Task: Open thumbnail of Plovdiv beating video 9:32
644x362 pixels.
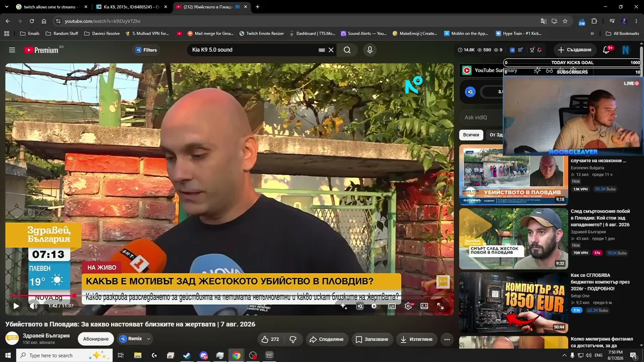Action: [x=513, y=239]
